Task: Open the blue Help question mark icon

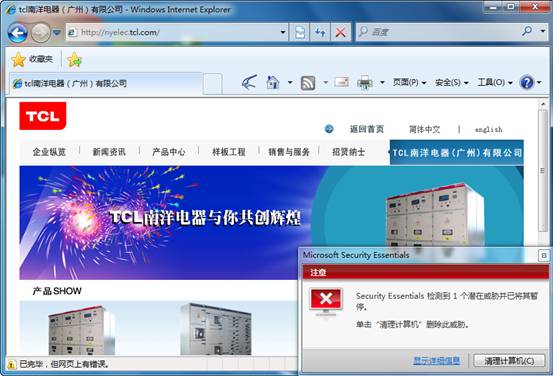Action: click(527, 83)
